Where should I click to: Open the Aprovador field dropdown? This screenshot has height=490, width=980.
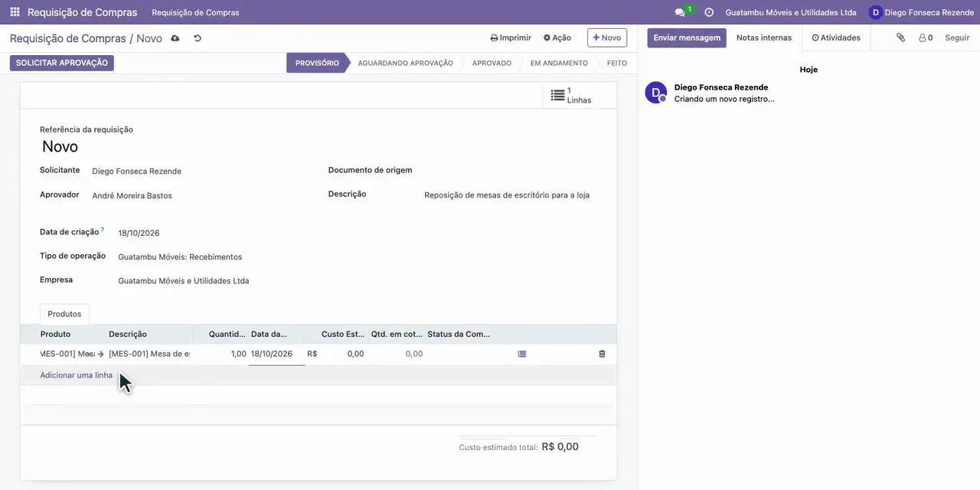click(x=200, y=196)
